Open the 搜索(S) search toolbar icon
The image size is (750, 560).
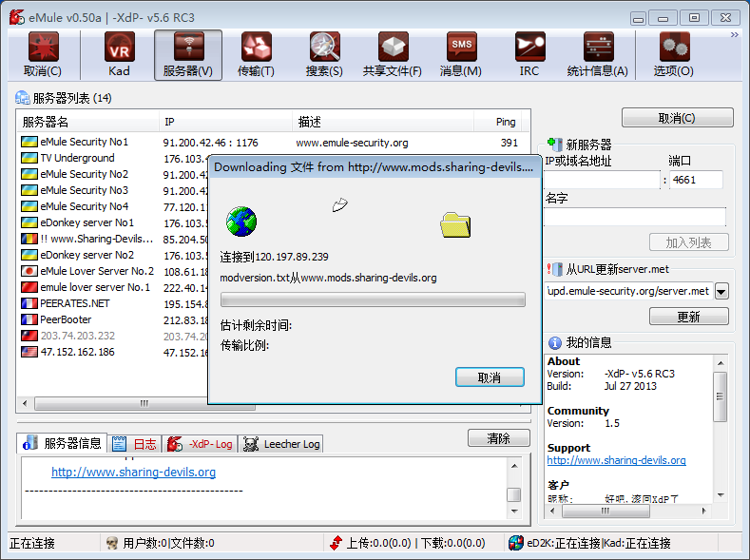(325, 47)
